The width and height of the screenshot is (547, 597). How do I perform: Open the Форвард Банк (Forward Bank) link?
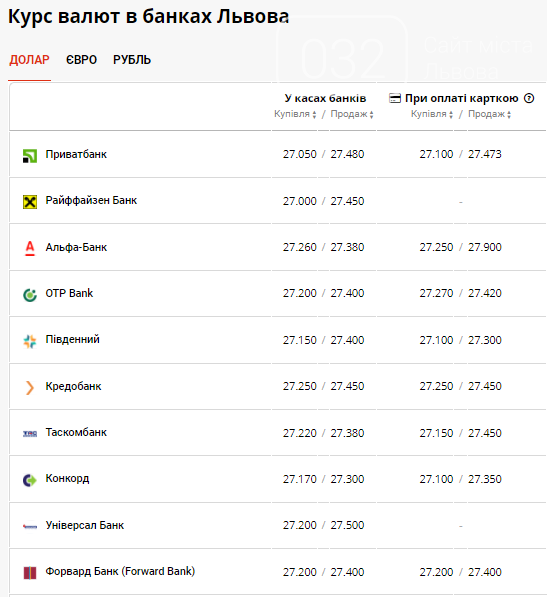[x=120, y=571]
